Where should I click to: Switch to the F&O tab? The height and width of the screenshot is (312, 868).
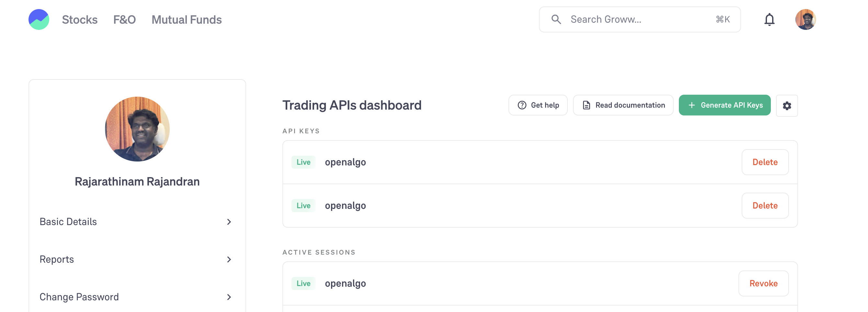124,19
